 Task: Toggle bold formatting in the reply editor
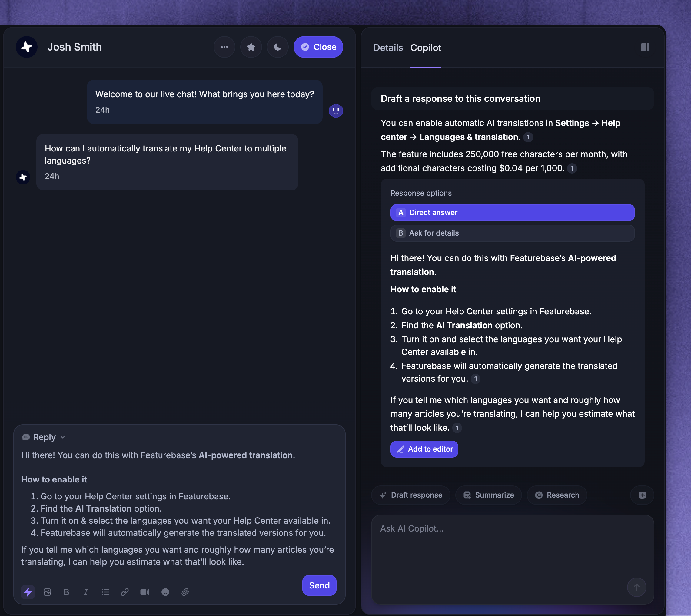[66, 592]
